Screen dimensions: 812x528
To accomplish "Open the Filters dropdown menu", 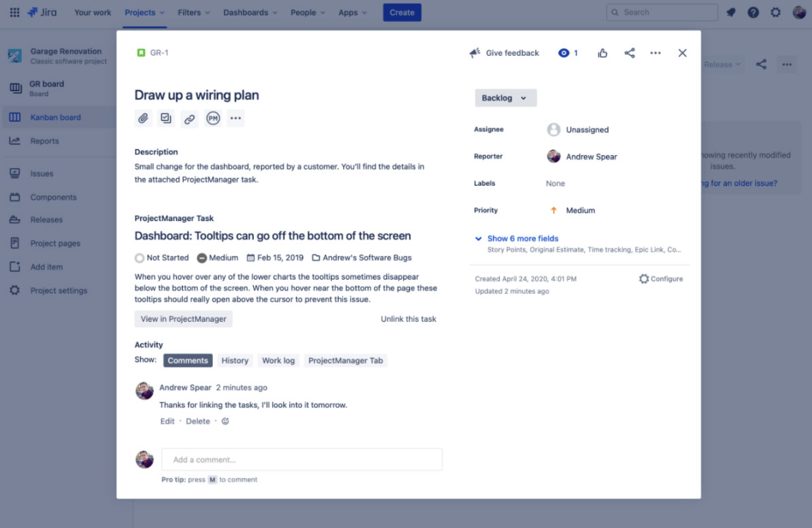I will 194,12.
